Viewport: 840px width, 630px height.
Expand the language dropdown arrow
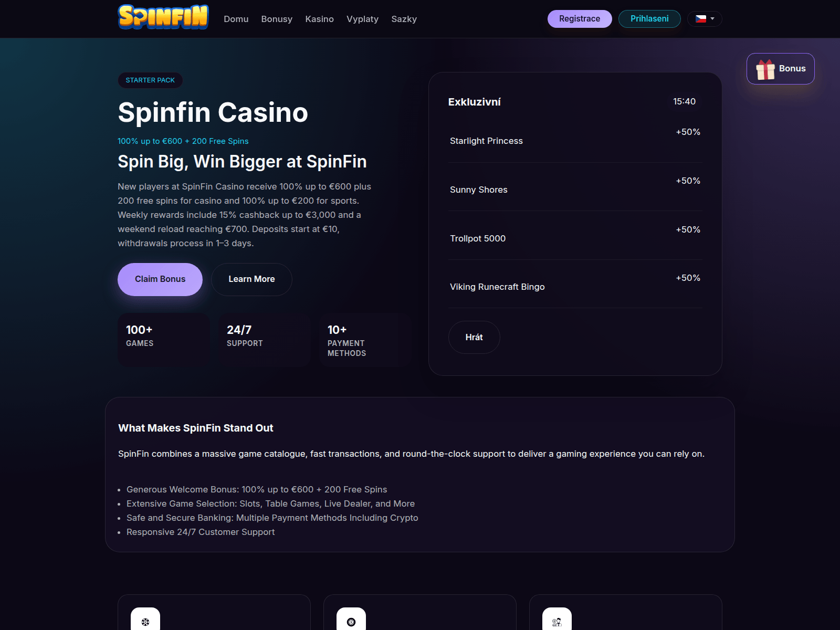click(712, 19)
